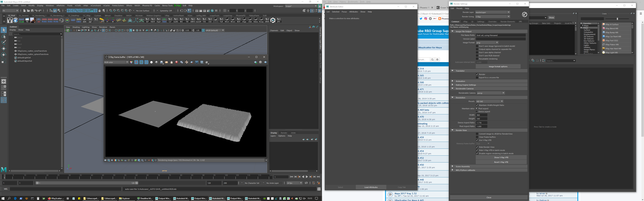Check Don't save image (ignored in batch mode)

477,46
